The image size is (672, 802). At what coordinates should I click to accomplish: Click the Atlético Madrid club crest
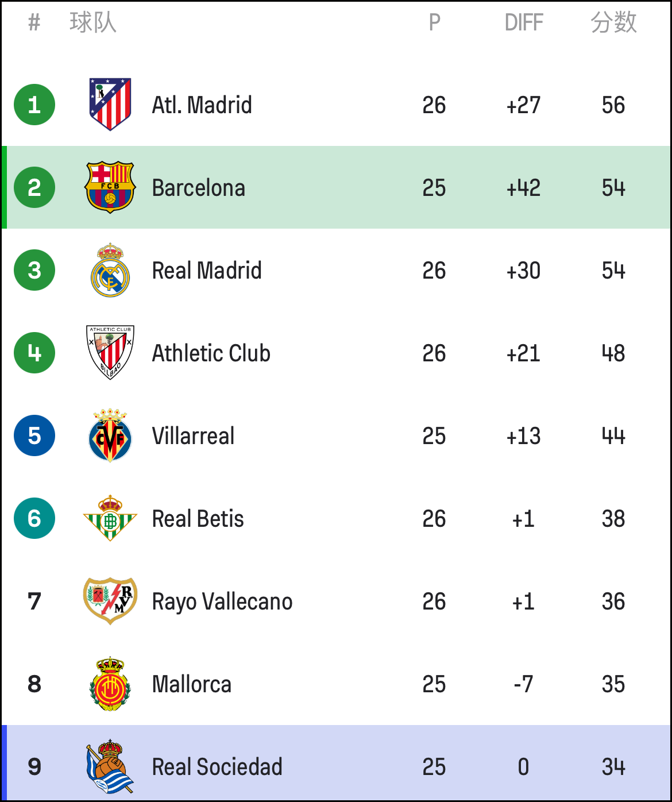point(110,105)
